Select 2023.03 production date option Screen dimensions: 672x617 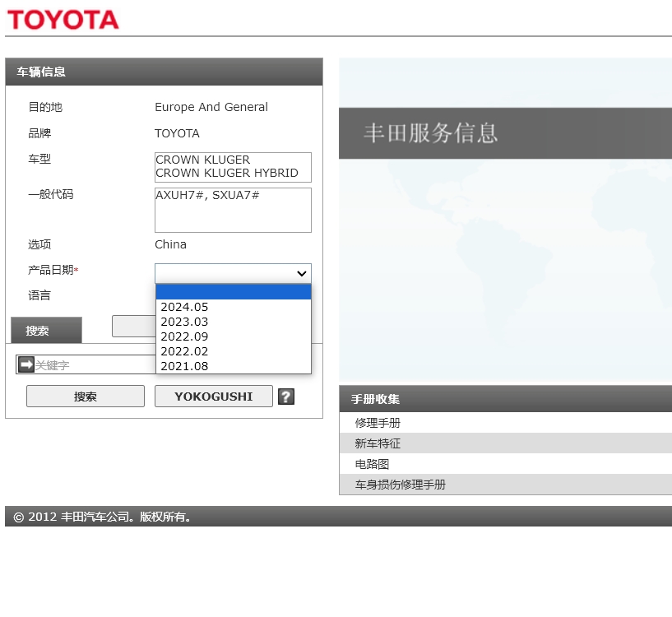[184, 322]
